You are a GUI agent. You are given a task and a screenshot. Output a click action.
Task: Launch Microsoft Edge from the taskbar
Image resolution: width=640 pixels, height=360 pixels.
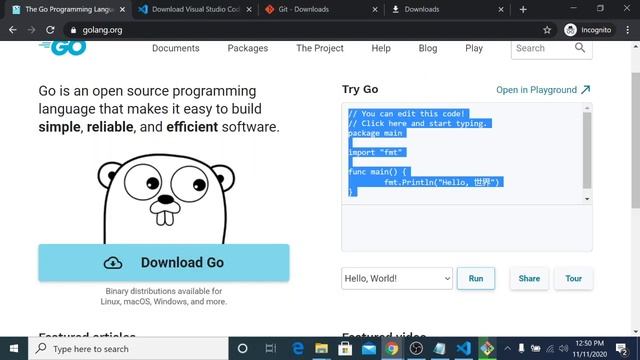coord(298,349)
